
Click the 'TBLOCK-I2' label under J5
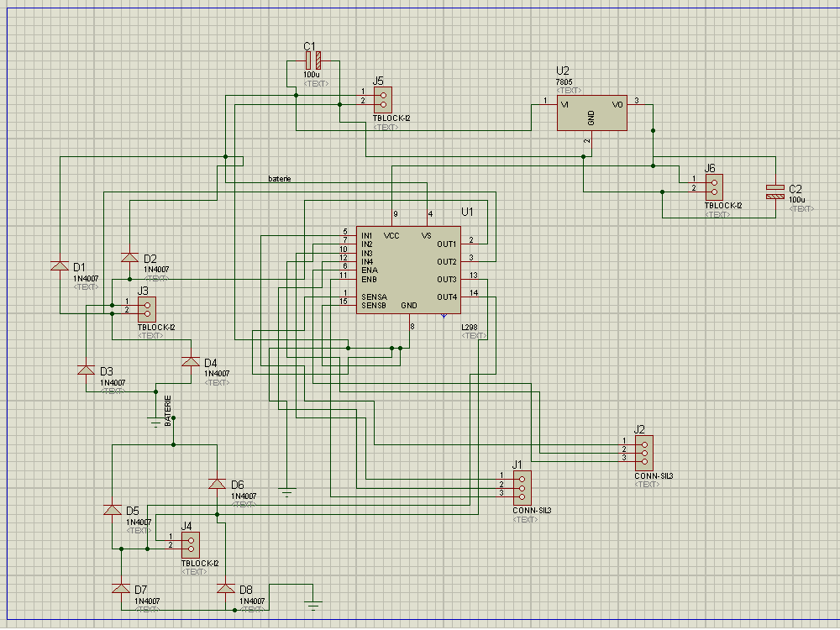click(x=391, y=118)
